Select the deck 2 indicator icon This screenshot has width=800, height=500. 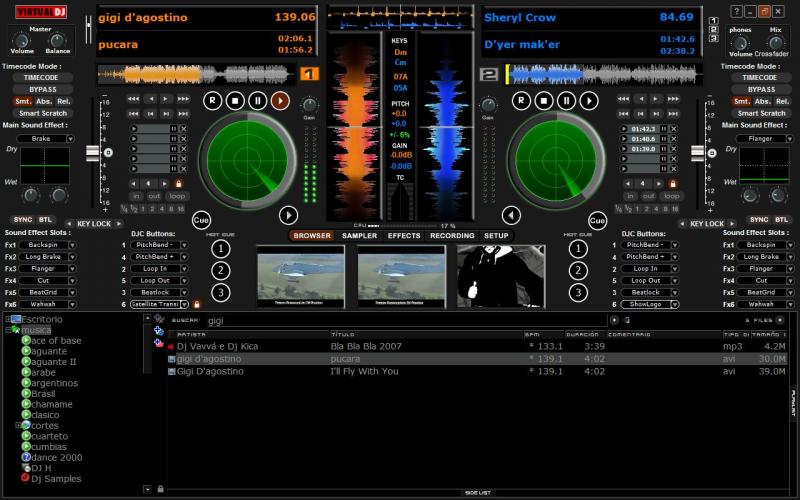[489, 74]
